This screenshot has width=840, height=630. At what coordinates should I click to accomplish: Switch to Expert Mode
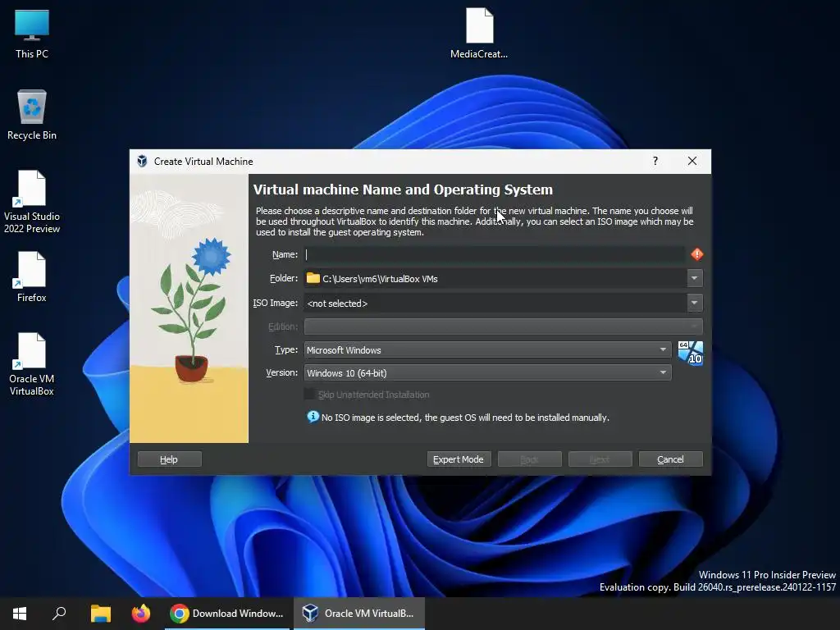pos(459,459)
